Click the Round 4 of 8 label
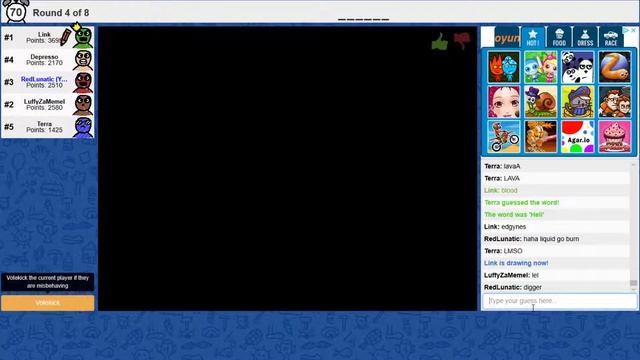640x360 pixels. [61, 13]
